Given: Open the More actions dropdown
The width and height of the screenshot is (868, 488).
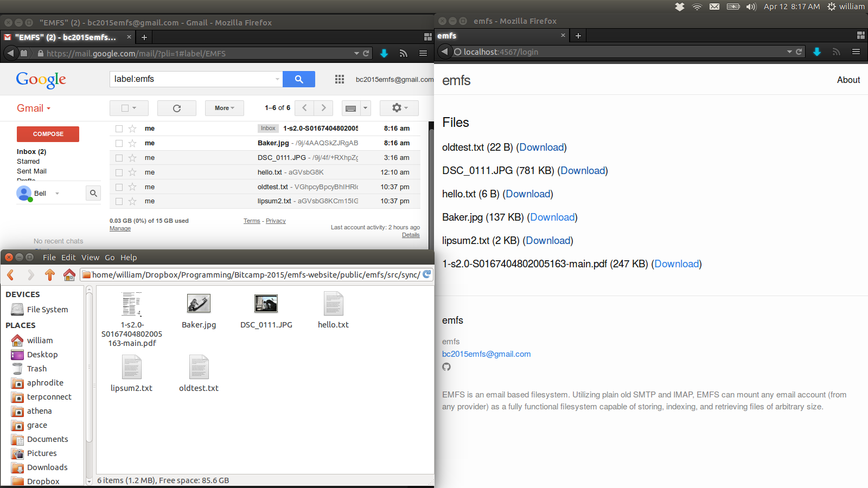Looking at the screenshot, I should pyautogui.click(x=225, y=108).
